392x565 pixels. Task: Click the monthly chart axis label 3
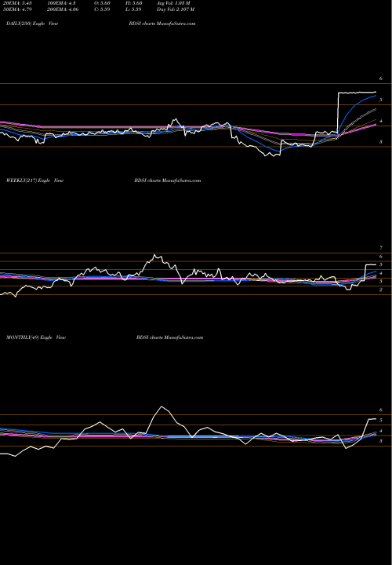pos(380,441)
